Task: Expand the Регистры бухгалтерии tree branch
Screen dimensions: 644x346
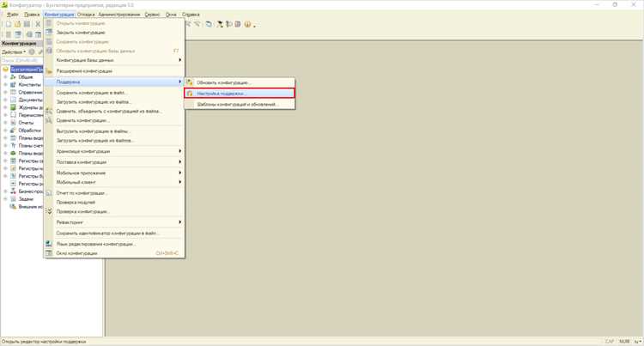Action: [x=5, y=176]
